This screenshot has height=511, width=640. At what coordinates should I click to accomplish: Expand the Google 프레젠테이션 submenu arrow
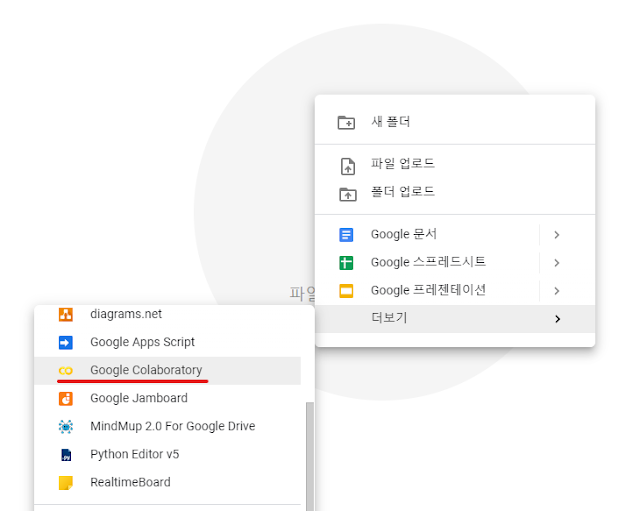point(557,291)
